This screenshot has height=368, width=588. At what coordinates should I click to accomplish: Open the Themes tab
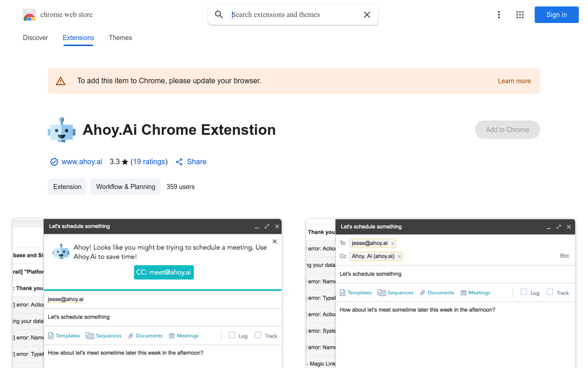tap(120, 38)
